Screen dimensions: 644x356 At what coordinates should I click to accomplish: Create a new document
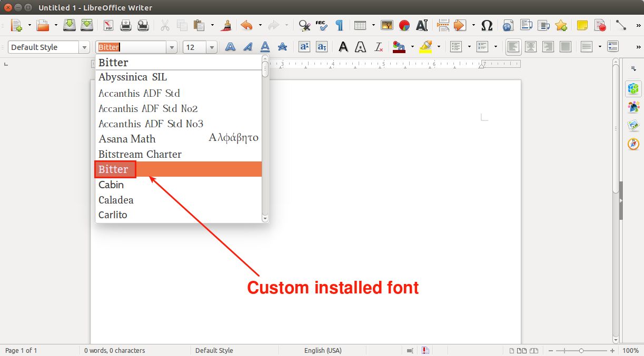point(17,25)
